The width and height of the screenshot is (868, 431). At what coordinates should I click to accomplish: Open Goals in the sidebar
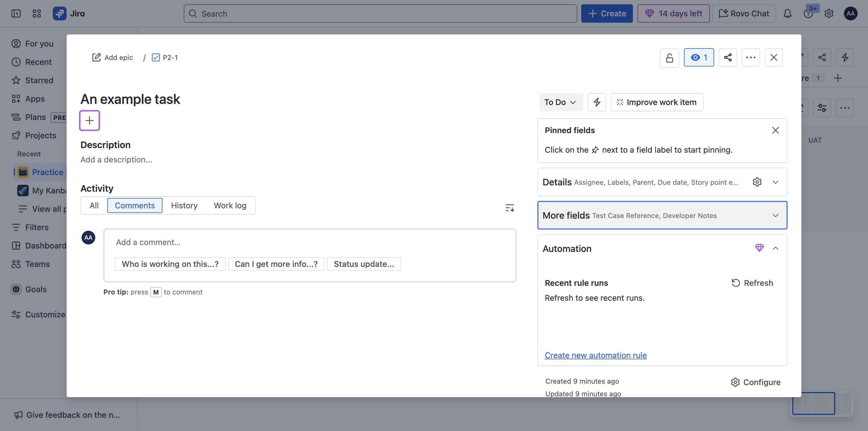pyautogui.click(x=36, y=289)
